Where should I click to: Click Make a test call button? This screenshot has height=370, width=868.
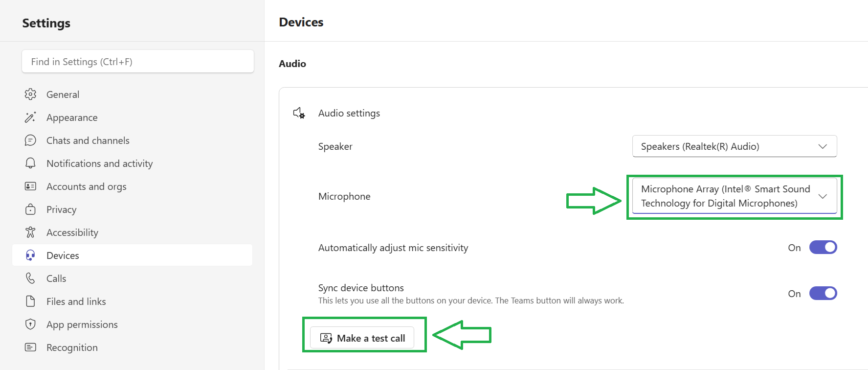362,338
